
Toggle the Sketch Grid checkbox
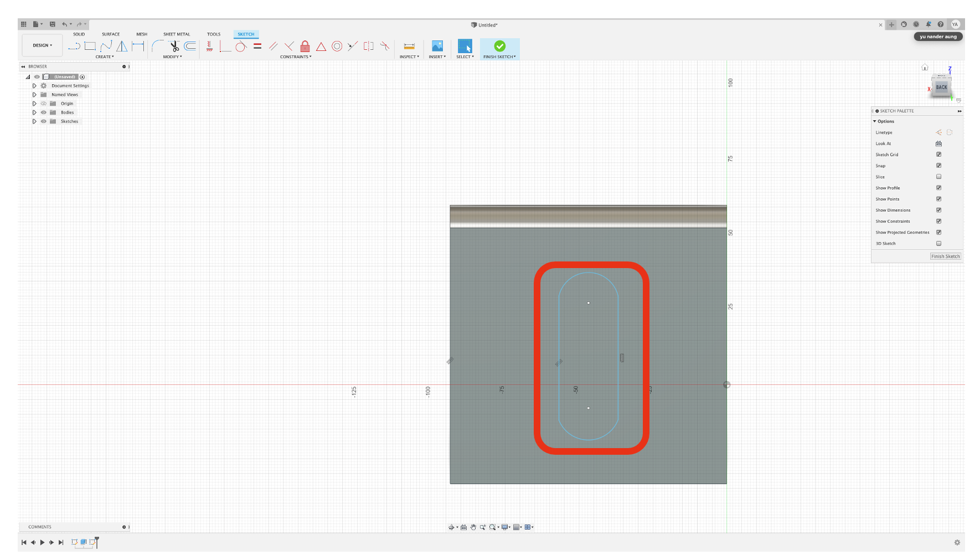pyautogui.click(x=938, y=155)
